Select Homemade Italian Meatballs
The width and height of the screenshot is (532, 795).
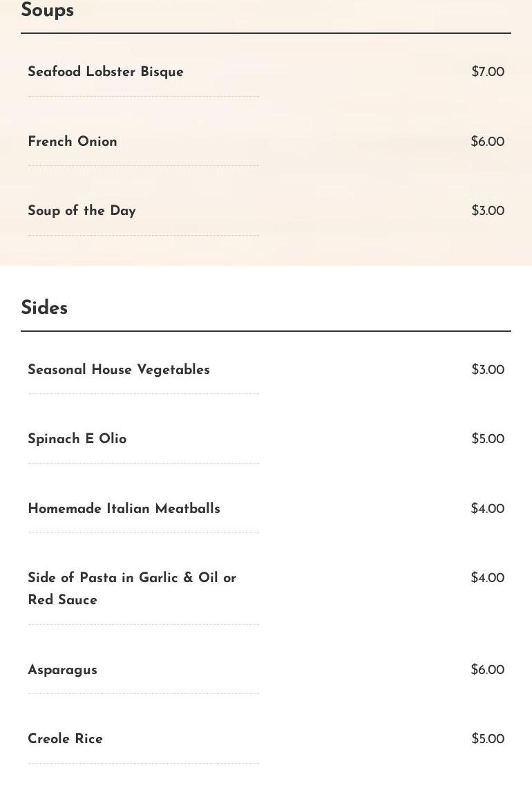[124, 509]
